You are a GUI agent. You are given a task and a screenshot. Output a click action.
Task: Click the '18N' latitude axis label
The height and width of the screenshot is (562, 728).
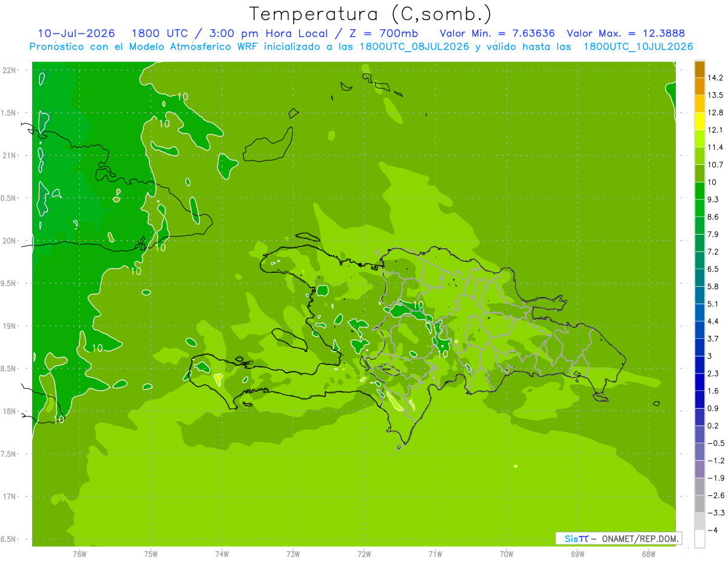tap(9, 412)
